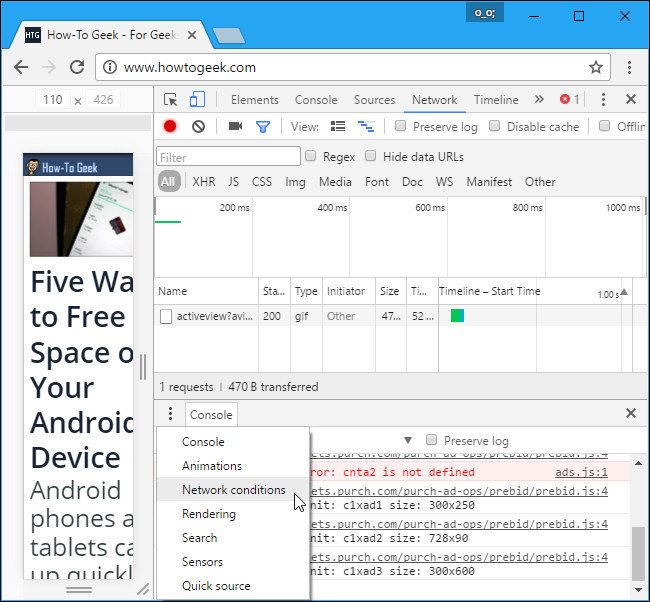
Task: Open the drawer three-dot menu
Action: (170, 413)
